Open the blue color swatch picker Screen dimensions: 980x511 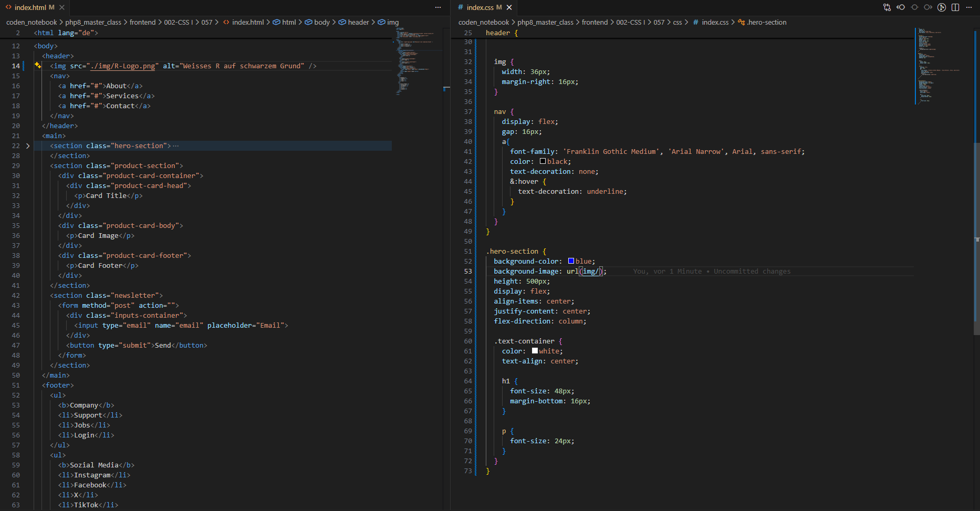pyautogui.click(x=571, y=261)
